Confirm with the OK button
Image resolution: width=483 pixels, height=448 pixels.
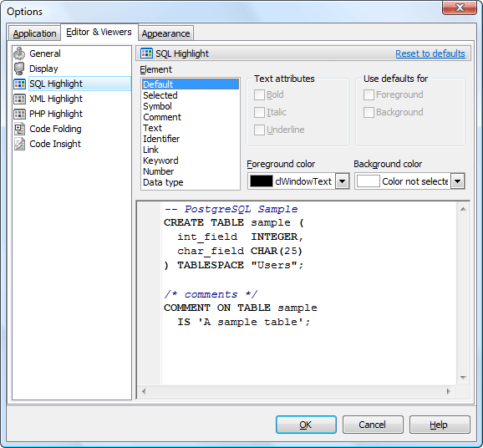pos(306,425)
